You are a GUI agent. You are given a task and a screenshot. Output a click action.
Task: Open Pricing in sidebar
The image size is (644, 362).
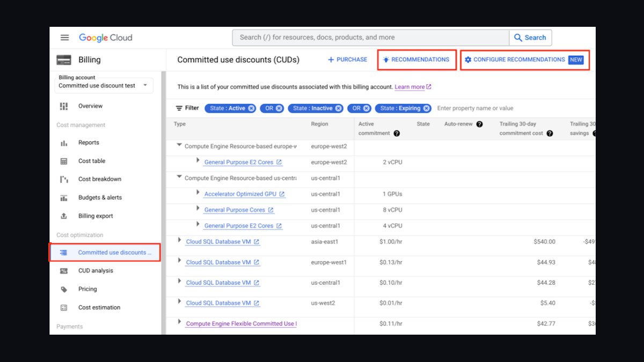87,289
